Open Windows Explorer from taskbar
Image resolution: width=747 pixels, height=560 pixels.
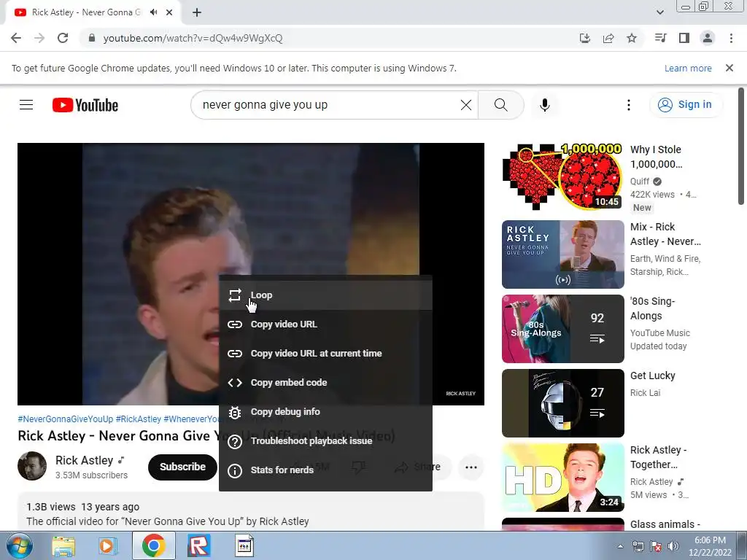click(63, 545)
